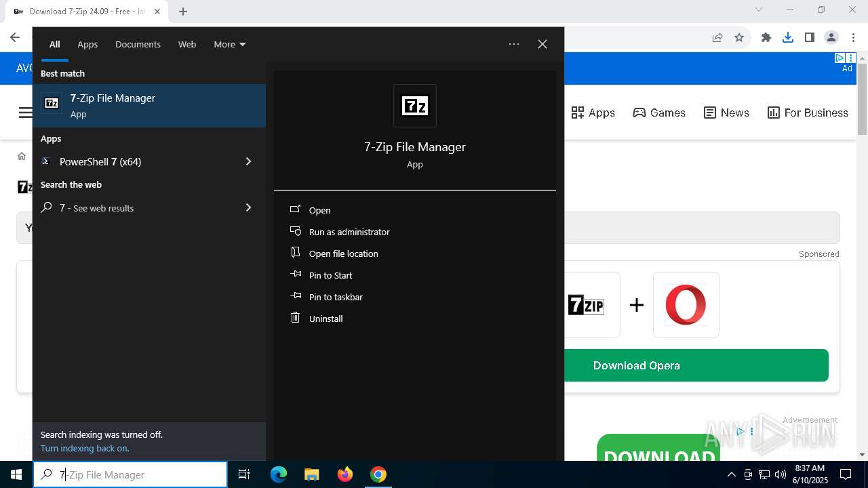Open the Windows Start menu

click(16, 474)
